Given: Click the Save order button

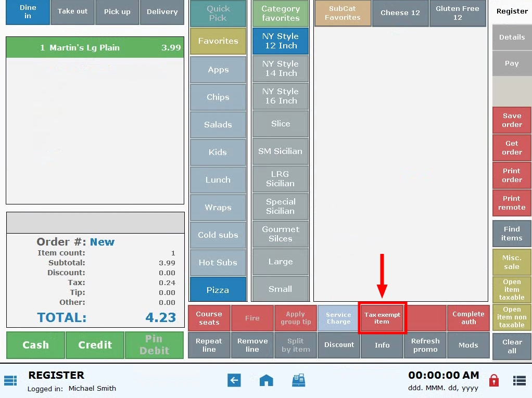Looking at the screenshot, I should tap(511, 120).
